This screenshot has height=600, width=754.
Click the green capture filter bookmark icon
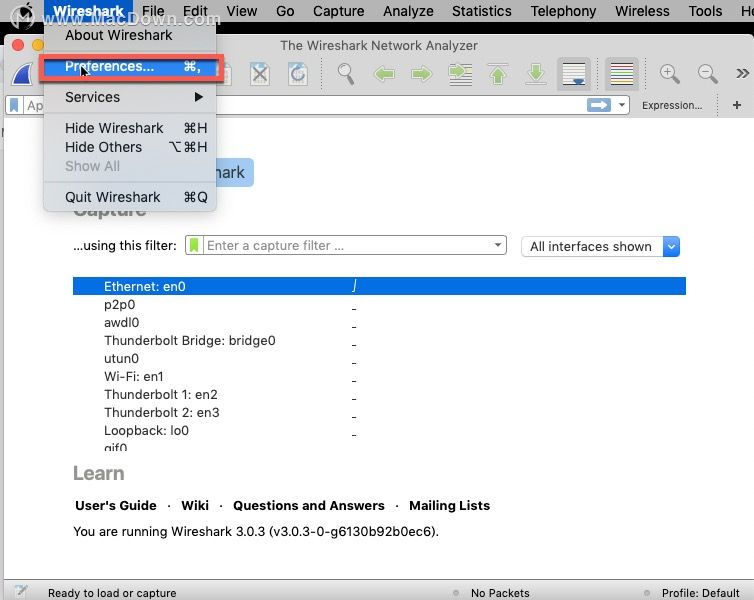(194, 245)
